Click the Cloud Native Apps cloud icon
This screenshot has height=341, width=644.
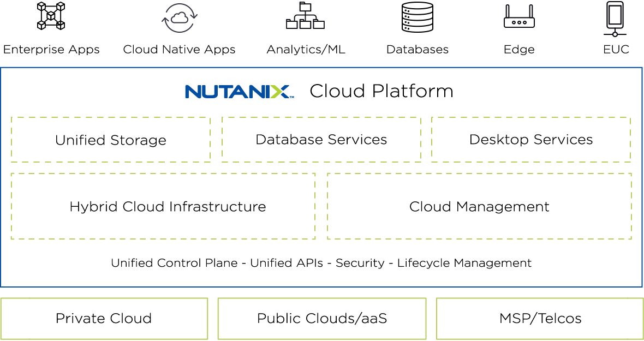pyautogui.click(x=180, y=17)
